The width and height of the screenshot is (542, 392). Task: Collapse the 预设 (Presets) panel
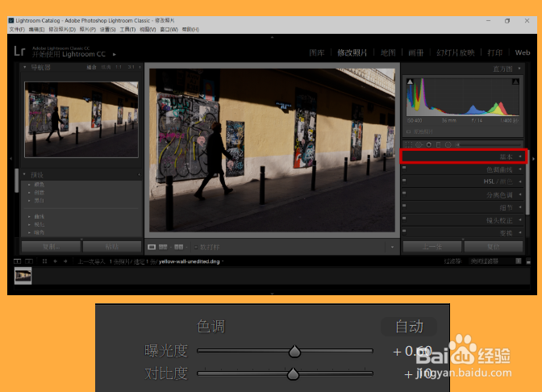(x=24, y=174)
